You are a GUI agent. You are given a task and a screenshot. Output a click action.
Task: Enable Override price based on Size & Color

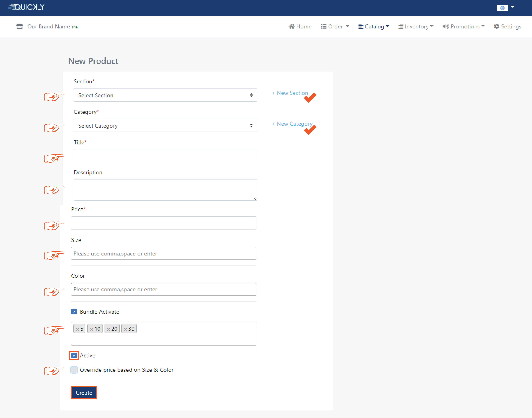[74, 370]
